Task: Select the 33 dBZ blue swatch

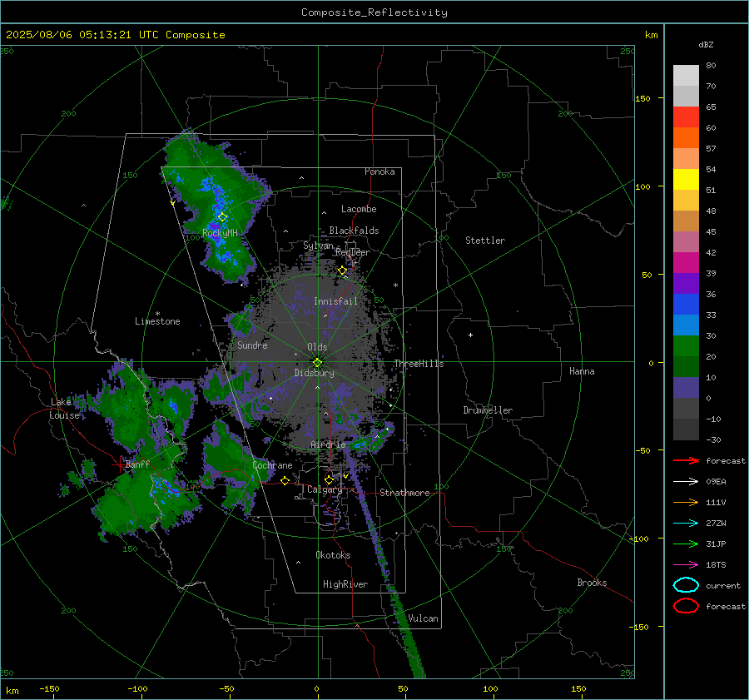Action: pyautogui.click(x=686, y=305)
